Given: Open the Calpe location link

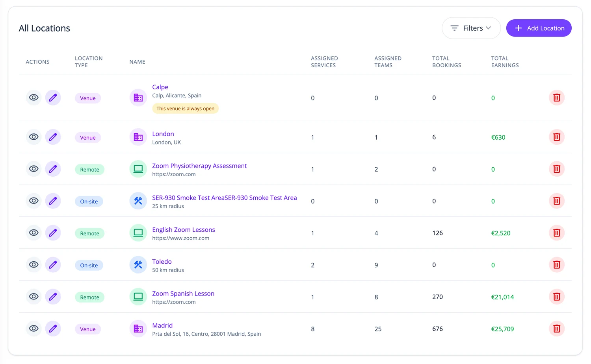Looking at the screenshot, I should (x=160, y=87).
